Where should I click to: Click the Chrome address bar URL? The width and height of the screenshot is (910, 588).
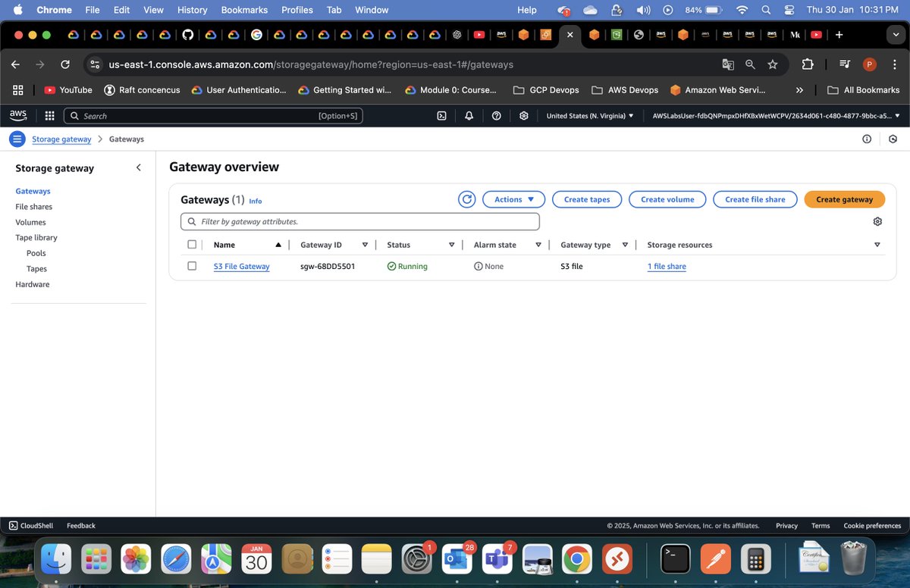coord(311,64)
